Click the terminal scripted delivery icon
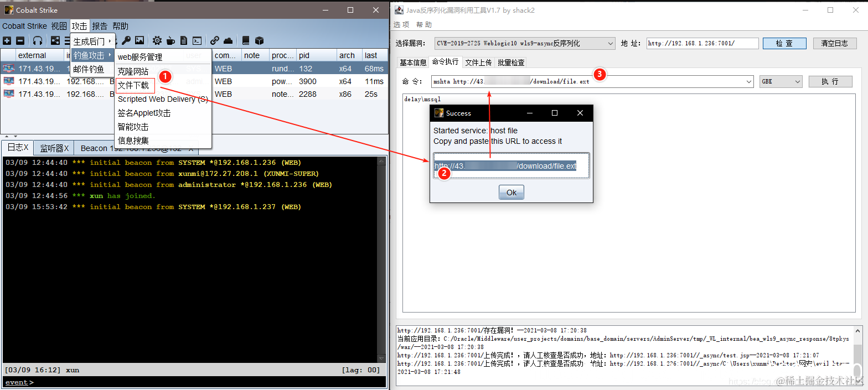868x390 pixels. [x=197, y=40]
